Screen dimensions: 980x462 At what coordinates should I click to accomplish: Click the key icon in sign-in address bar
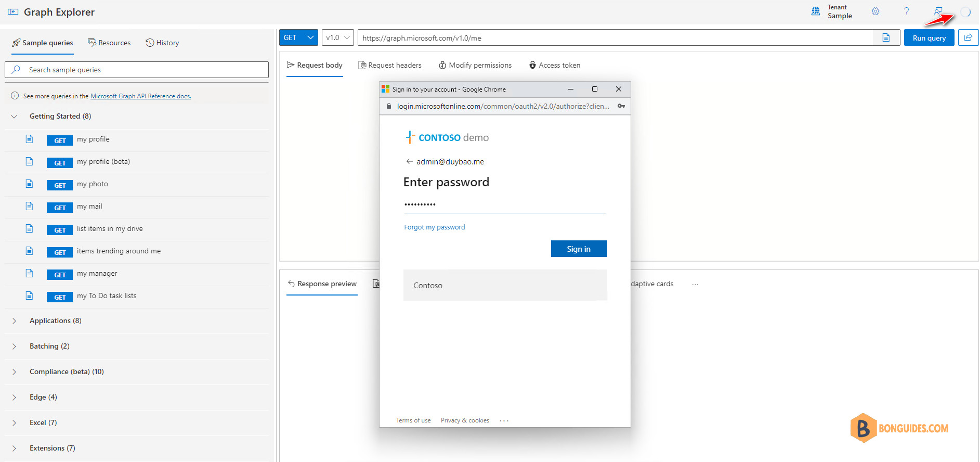click(621, 106)
